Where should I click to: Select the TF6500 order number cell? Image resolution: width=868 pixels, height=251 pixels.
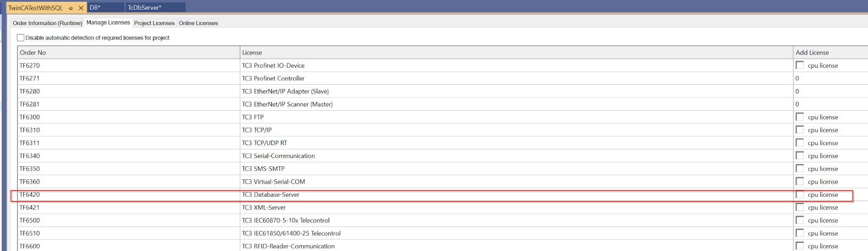point(129,221)
